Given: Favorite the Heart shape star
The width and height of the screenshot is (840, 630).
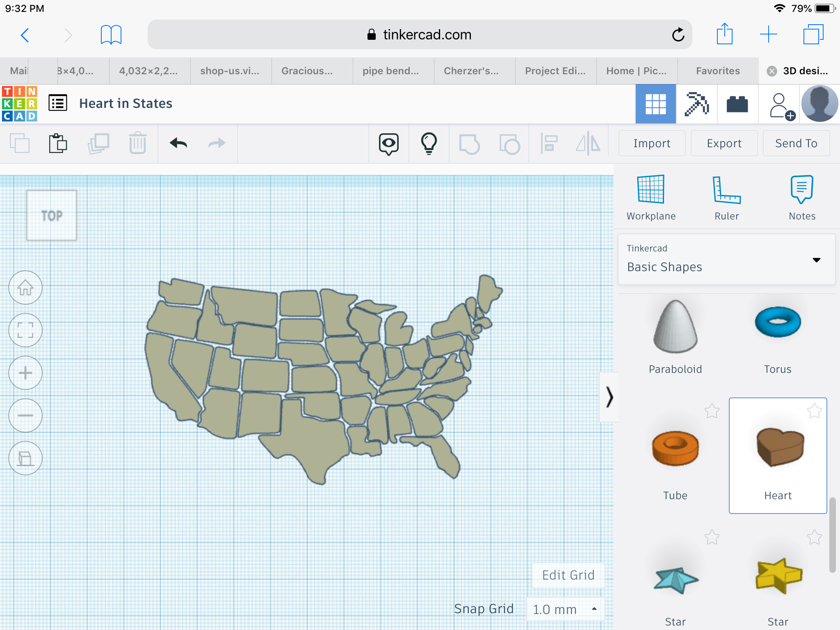Looking at the screenshot, I should pos(814,411).
